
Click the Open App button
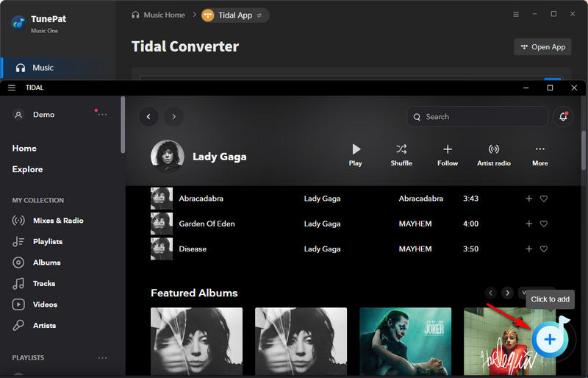(x=542, y=47)
